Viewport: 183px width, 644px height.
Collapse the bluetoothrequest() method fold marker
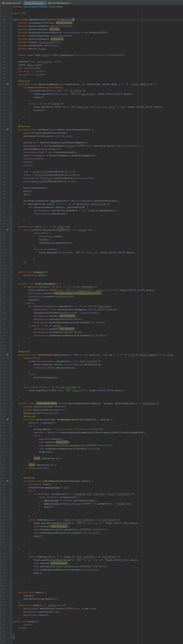12,283
